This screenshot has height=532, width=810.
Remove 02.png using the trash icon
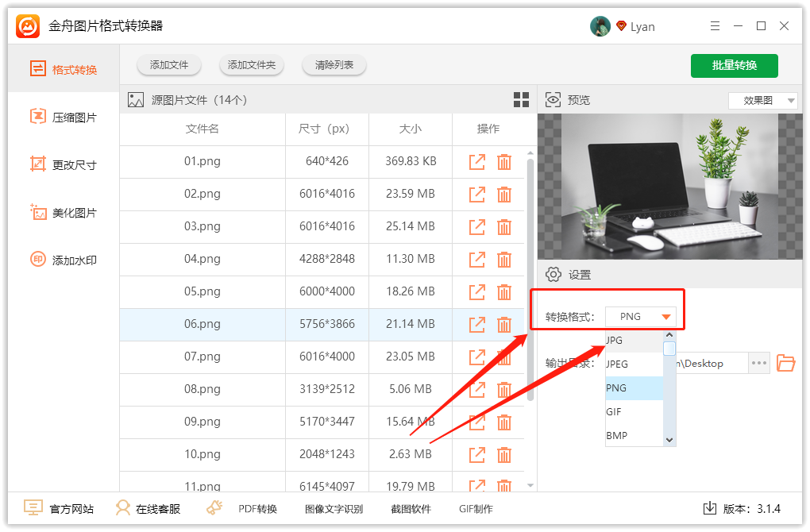click(504, 195)
